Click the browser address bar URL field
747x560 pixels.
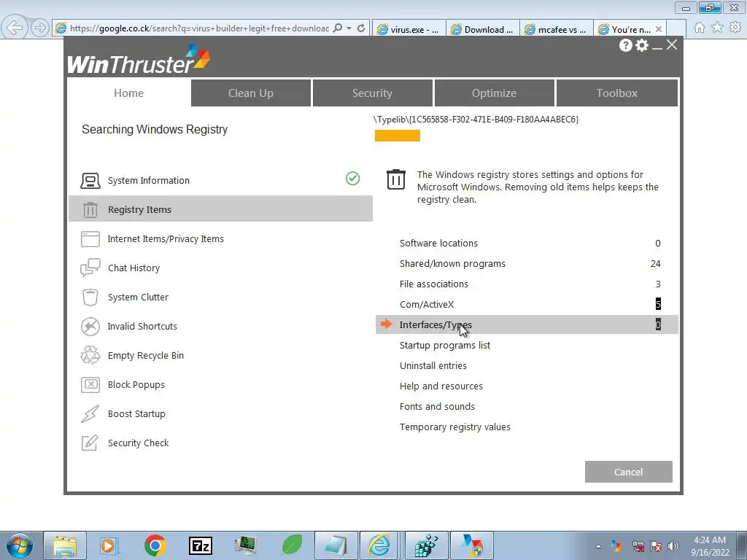click(198, 28)
